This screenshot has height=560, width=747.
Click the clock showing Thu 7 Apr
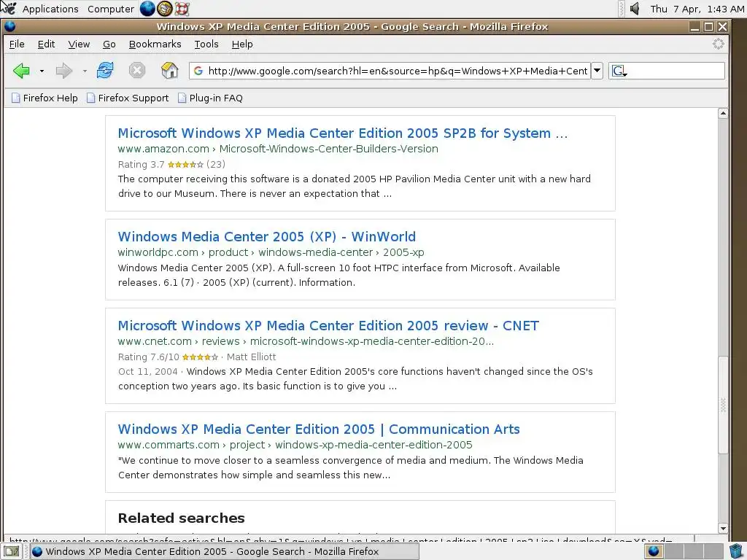tap(697, 9)
